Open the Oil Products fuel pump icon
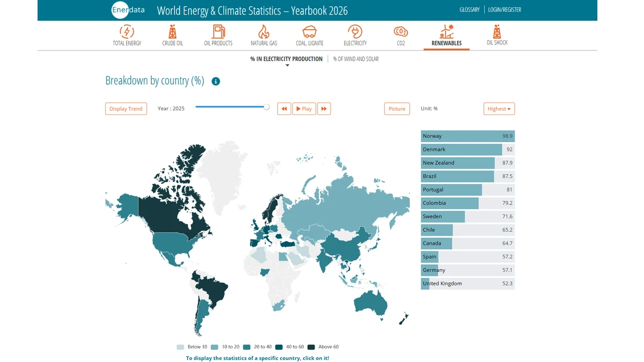Image resolution: width=644 pixels, height=362 pixels. [218, 31]
